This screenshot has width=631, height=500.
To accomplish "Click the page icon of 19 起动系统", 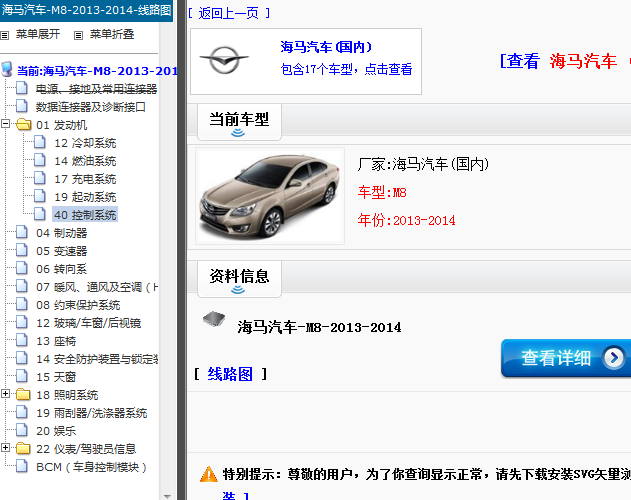I will click(39, 196).
